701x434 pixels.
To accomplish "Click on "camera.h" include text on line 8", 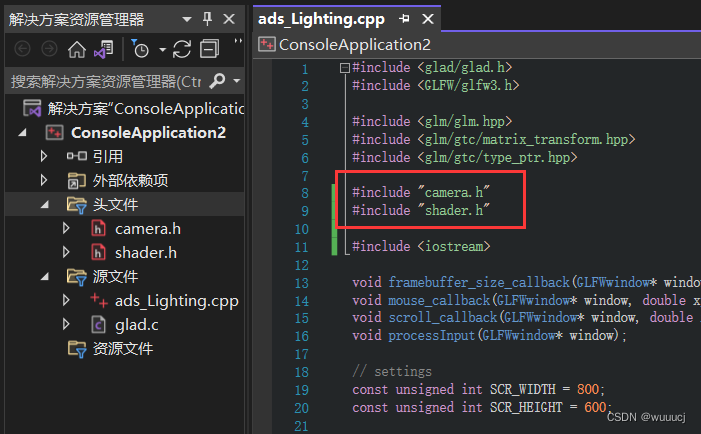I will click(x=454, y=192).
